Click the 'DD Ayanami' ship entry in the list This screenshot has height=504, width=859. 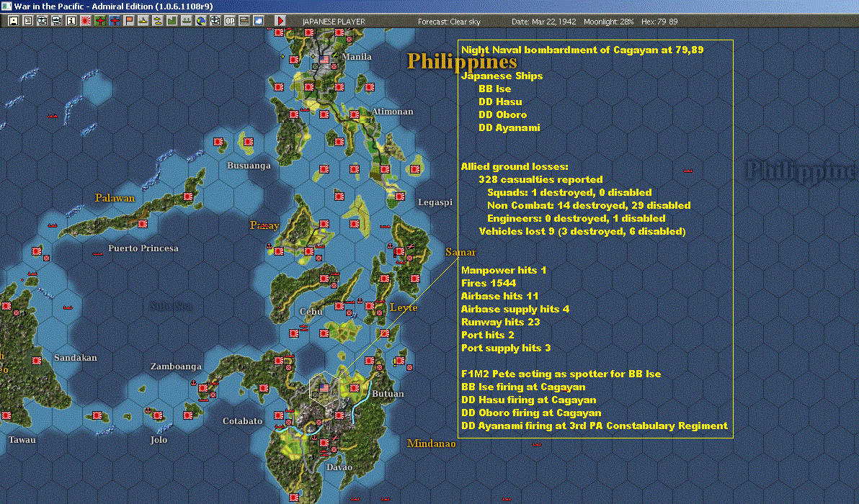[x=509, y=127]
